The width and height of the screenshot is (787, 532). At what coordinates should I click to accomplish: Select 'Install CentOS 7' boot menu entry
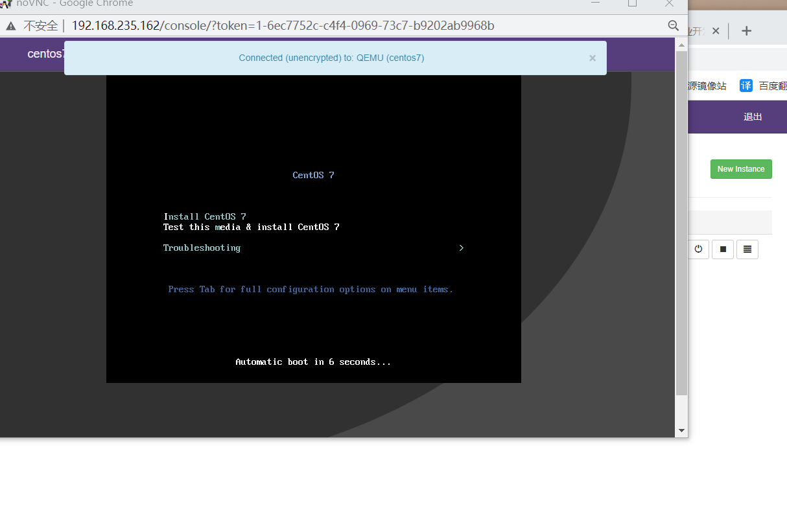pyautogui.click(x=205, y=216)
